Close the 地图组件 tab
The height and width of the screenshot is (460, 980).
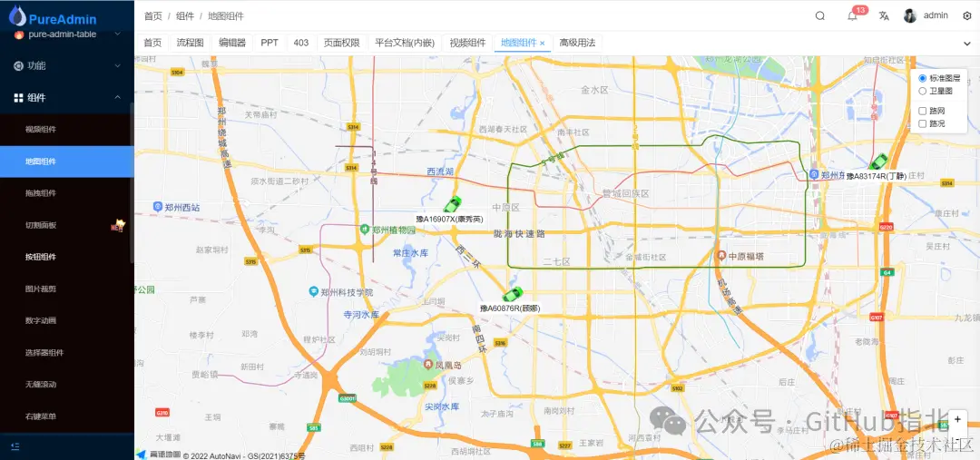(x=543, y=44)
